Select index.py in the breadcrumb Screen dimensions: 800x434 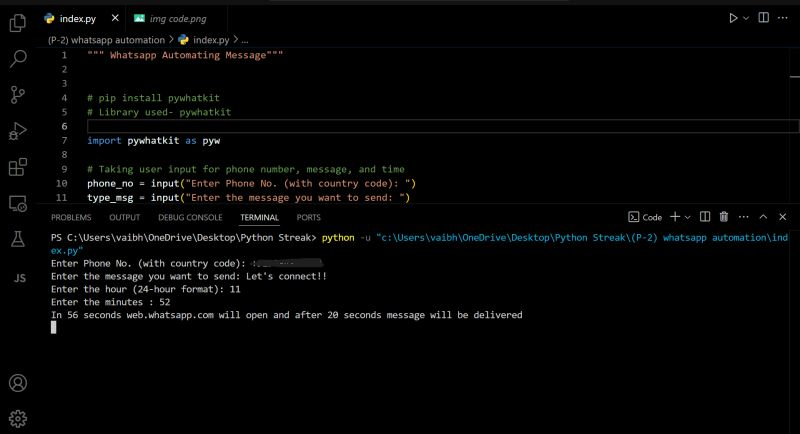point(204,40)
